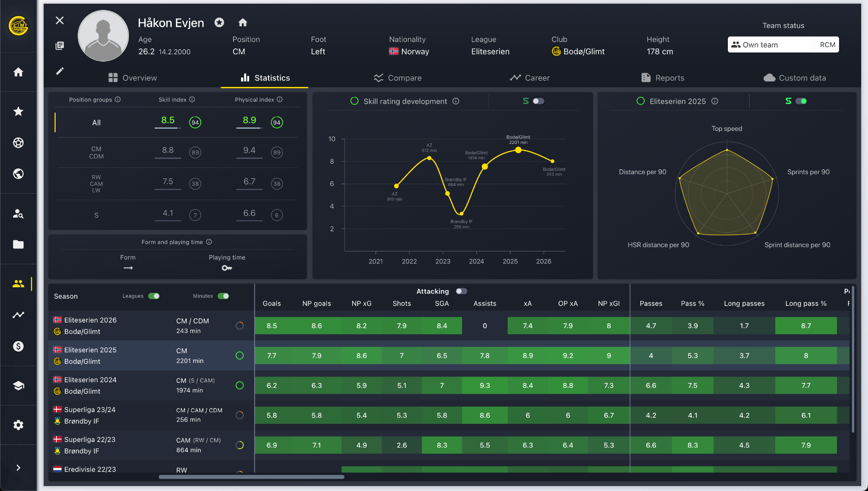
Task: Open the dollar finance icon in sidebar
Action: (x=18, y=346)
